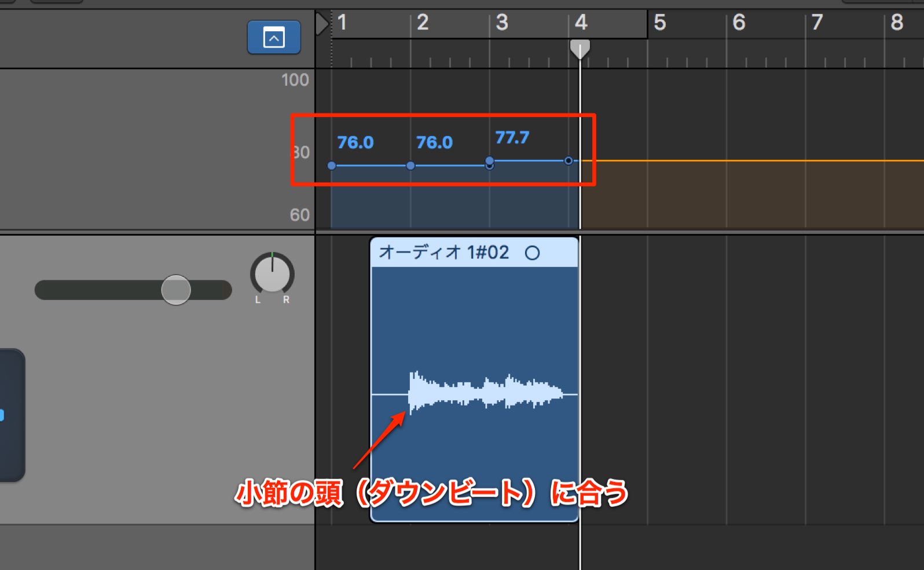Click the project start marker triangle in ruler

point(322,24)
